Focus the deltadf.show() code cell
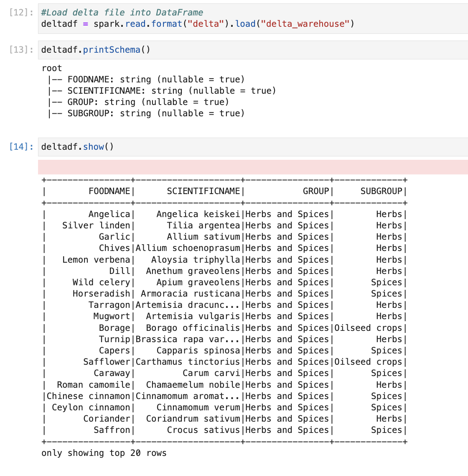 pos(251,147)
